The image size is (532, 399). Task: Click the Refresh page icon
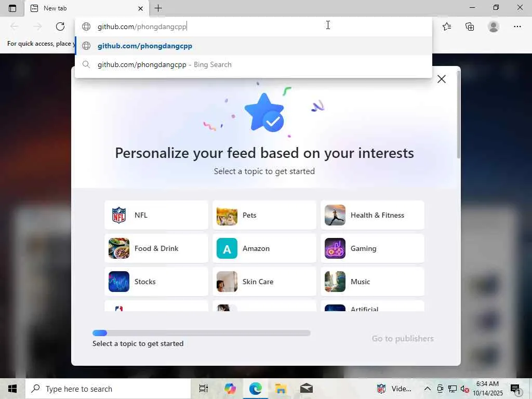pos(60,26)
